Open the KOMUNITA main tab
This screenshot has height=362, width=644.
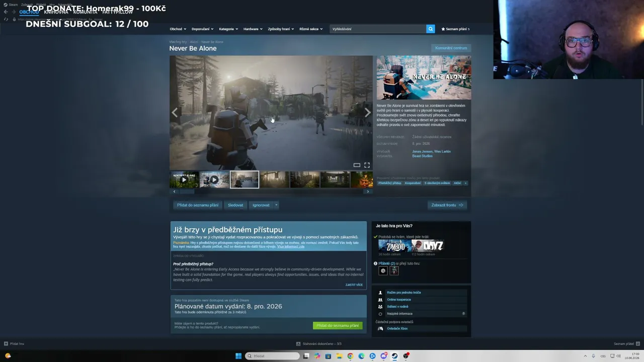pyautogui.click(x=85, y=12)
